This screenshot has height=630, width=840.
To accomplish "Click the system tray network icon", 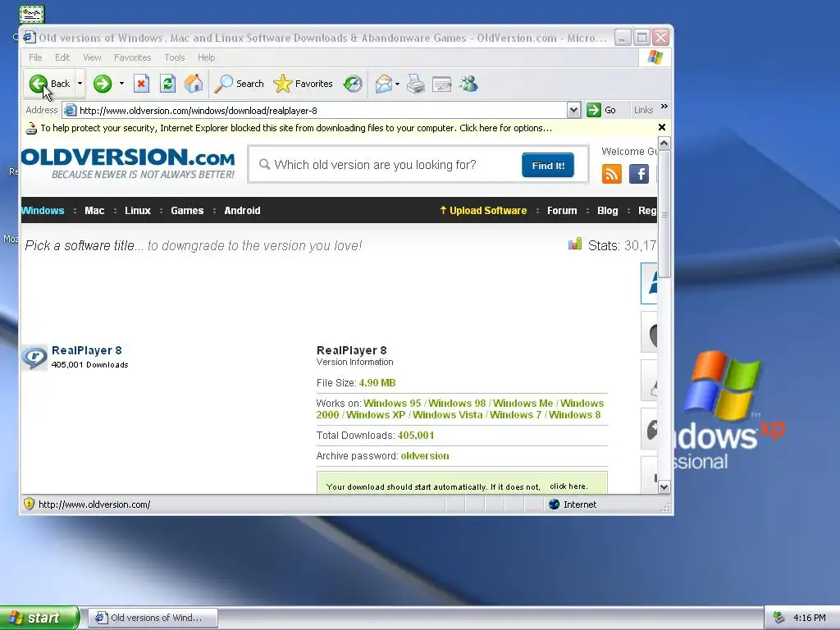I will (779, 618).
